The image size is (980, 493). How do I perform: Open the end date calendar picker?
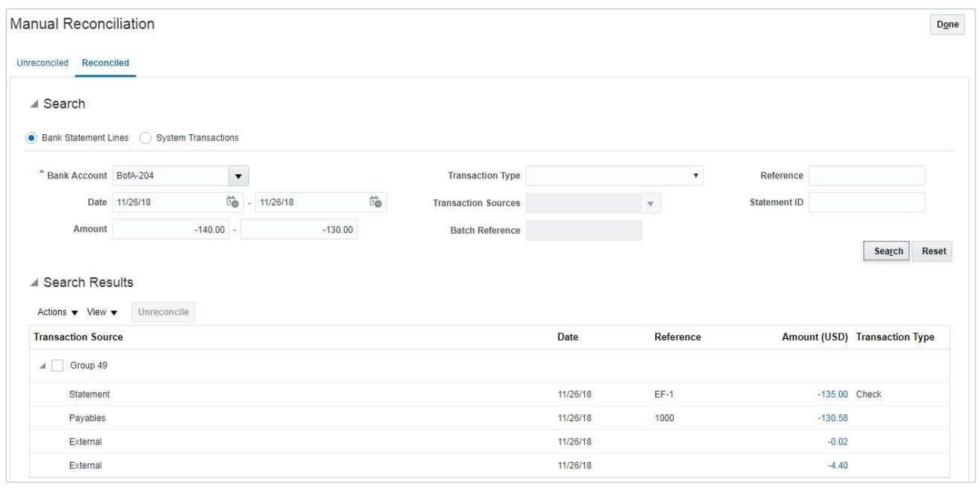[x=375, y=203]
